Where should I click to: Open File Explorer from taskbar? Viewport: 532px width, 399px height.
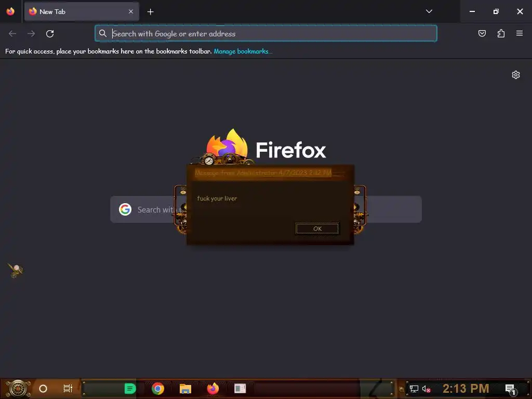coord(185,389)
